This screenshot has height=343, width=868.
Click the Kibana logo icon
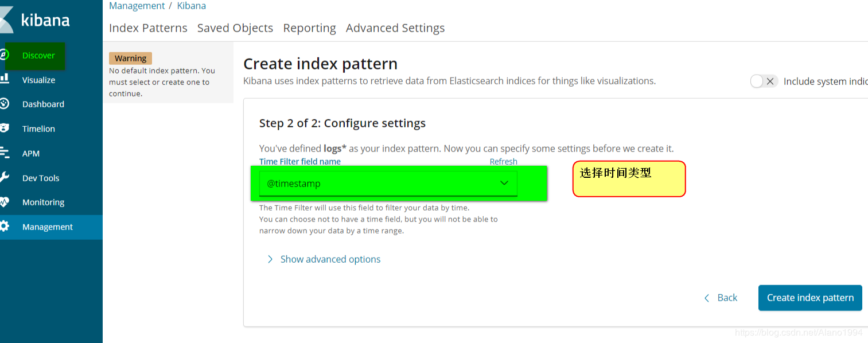click(6, 20)
